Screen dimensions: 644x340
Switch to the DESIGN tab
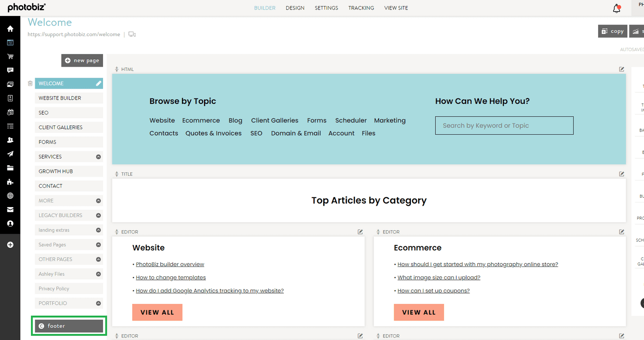pos(295,8)
